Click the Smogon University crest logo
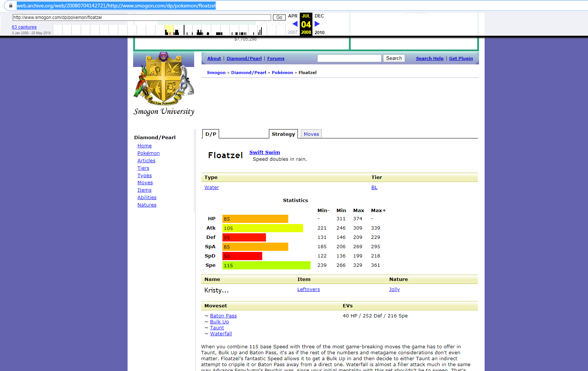 (164, 79)
